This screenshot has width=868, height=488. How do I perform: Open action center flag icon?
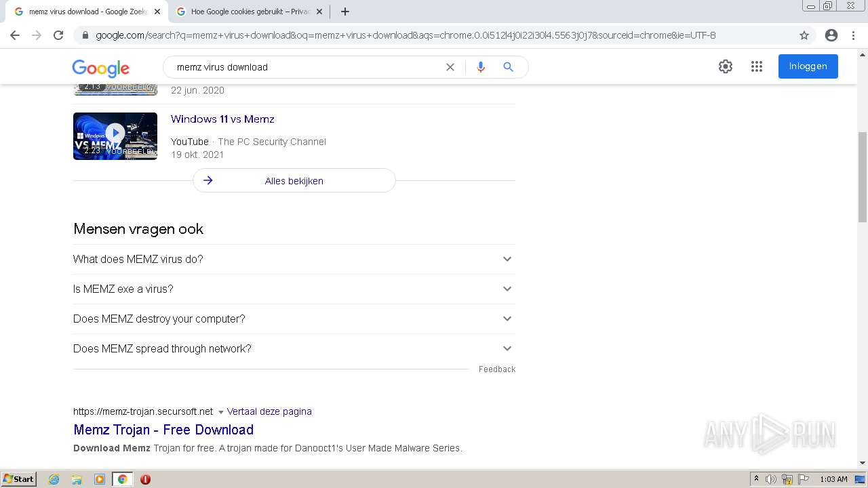(804, 479)
